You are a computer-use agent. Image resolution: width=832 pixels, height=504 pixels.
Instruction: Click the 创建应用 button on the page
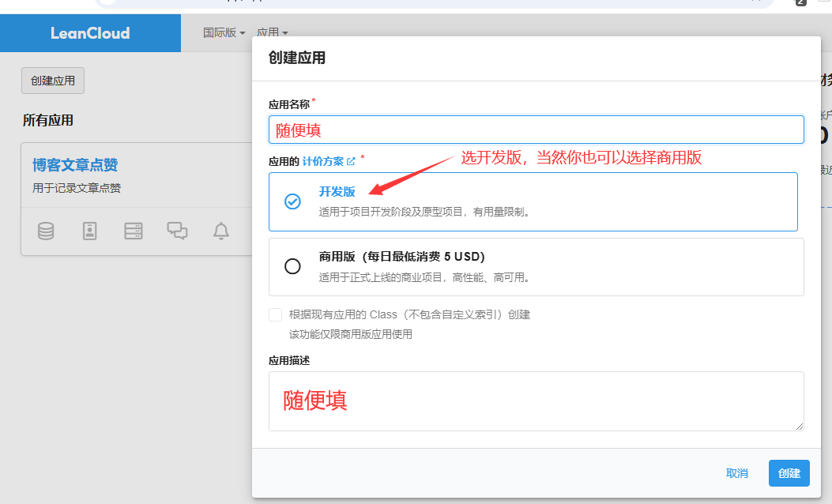[x=53, y=81]
